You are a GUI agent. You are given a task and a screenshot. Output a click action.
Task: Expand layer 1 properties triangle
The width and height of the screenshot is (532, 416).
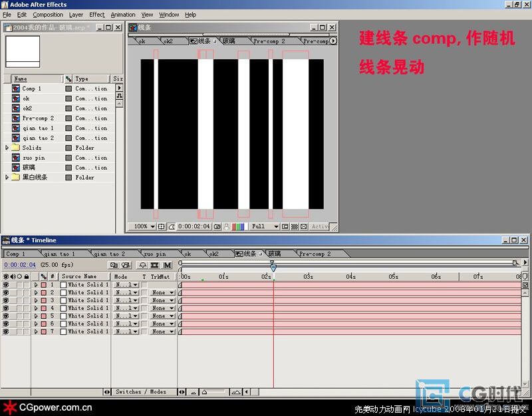tap(36, 285)
